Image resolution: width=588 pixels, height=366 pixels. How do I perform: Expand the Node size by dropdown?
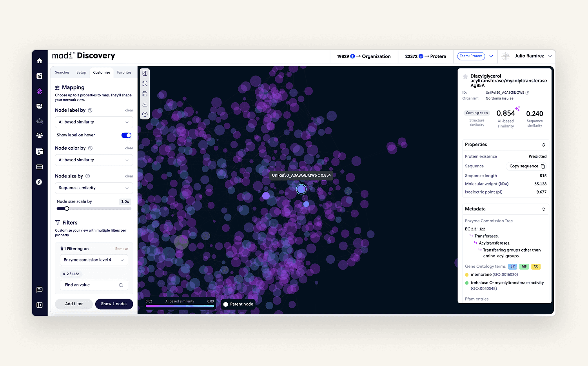pos(94,188)
